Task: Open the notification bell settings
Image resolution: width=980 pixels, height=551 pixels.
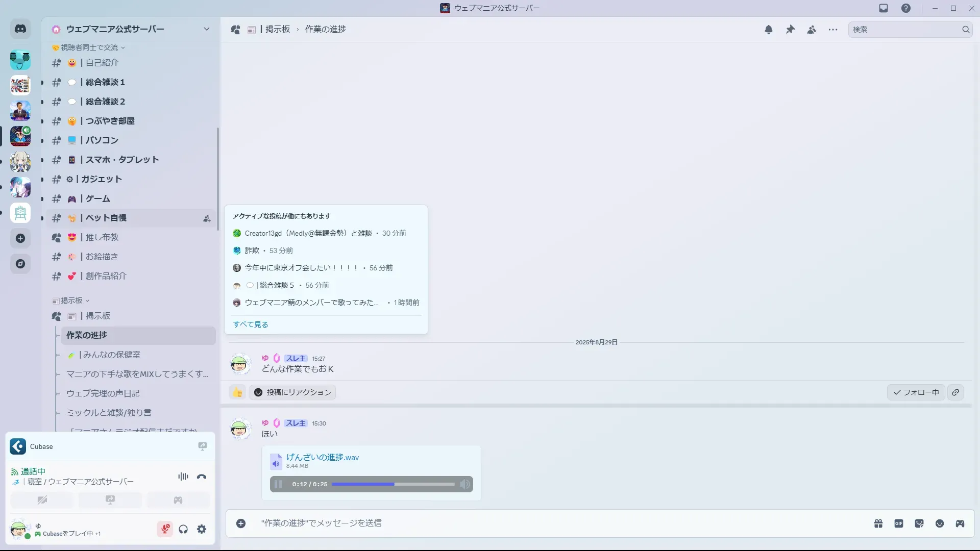Action: (x=769, y=30)
